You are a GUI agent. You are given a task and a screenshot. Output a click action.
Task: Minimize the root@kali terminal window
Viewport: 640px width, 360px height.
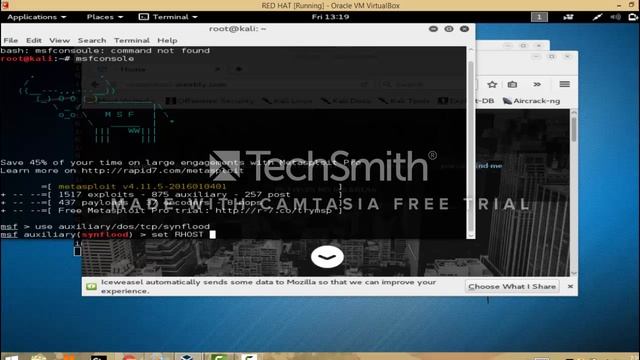coord(433,29)
